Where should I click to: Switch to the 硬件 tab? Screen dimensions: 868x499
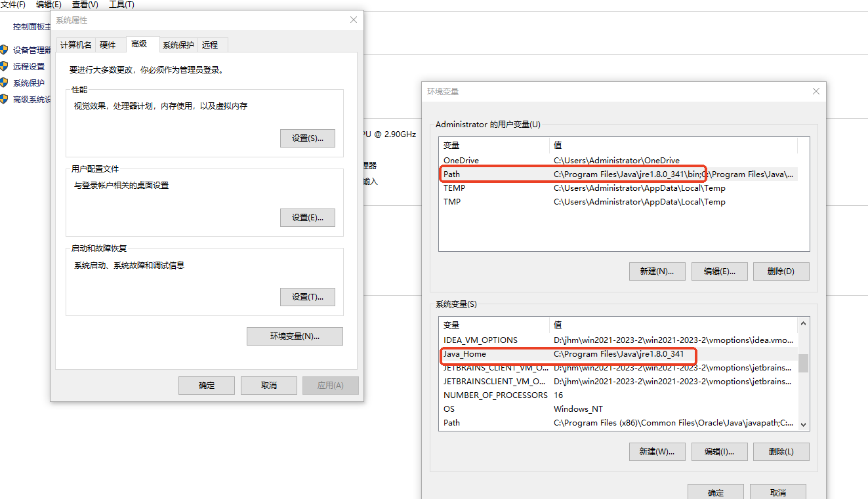110,44
